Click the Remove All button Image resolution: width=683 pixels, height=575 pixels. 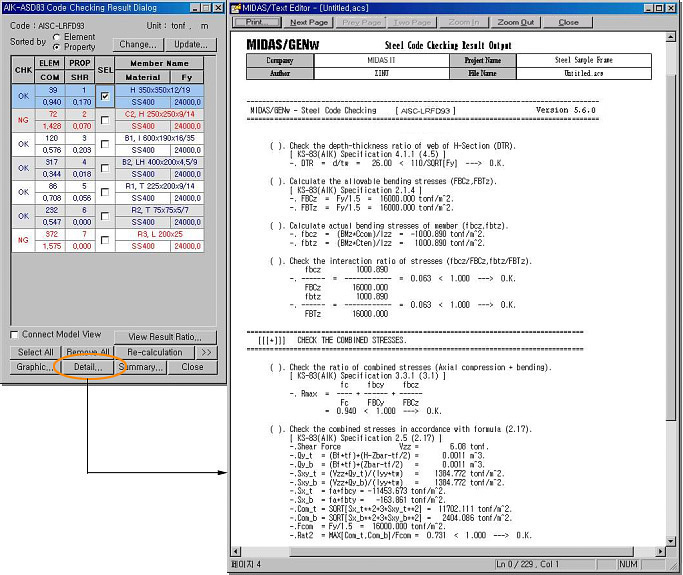(88, 352)
